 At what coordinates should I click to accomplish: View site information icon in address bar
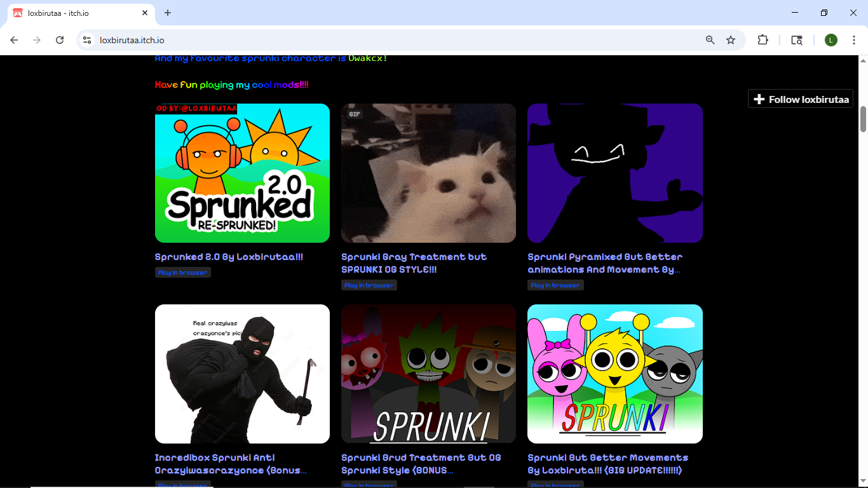coord(87,40)
